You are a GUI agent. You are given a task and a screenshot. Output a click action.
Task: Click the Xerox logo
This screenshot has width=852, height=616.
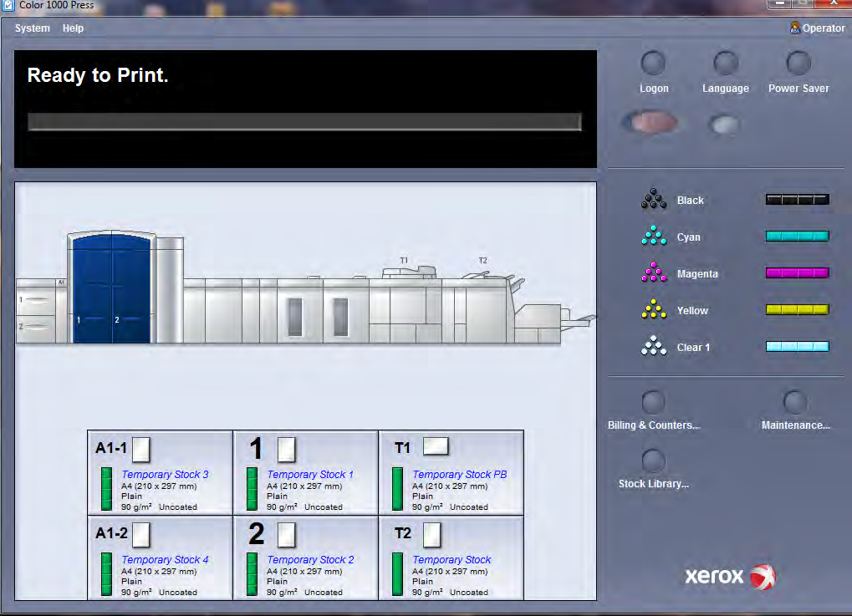coord(730,577)
